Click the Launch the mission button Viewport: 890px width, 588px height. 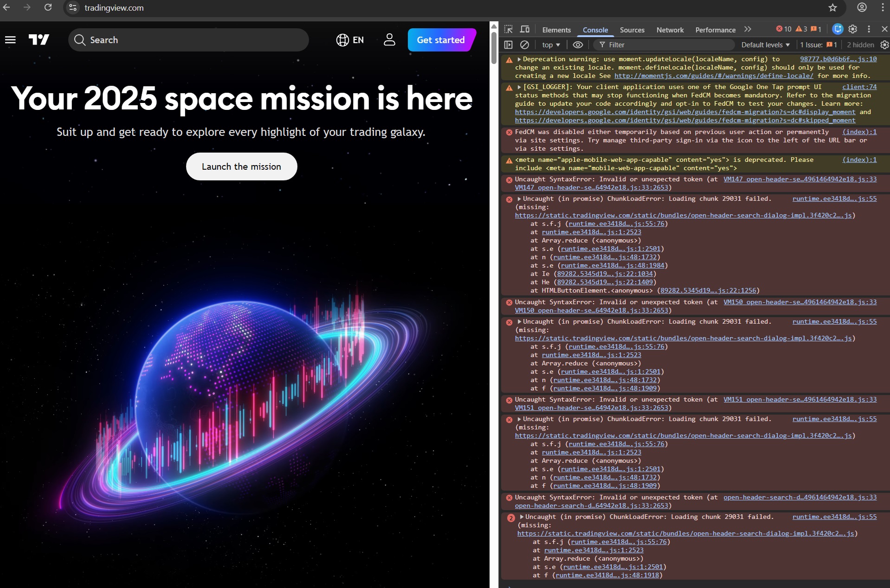pos(241,166)
